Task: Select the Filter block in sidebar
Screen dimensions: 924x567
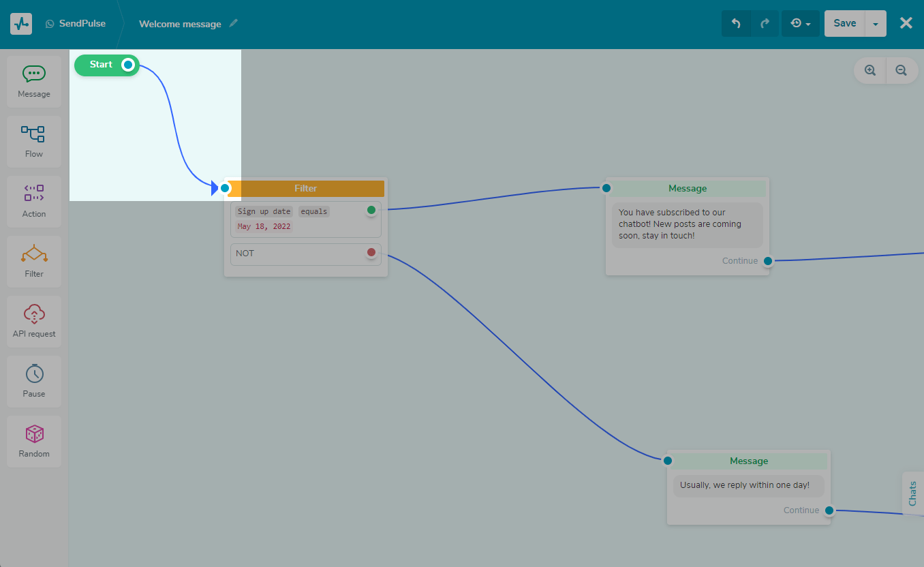Action: (34, 262)
